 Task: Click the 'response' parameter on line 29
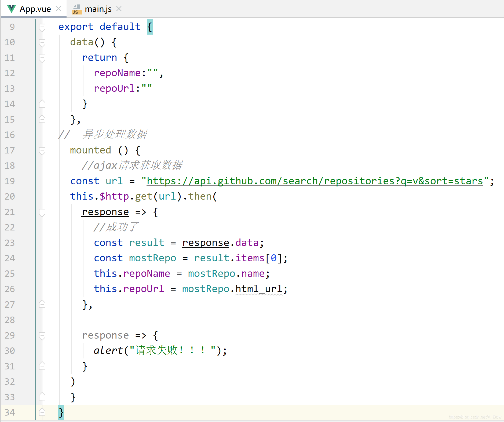(x=105, y=335)
